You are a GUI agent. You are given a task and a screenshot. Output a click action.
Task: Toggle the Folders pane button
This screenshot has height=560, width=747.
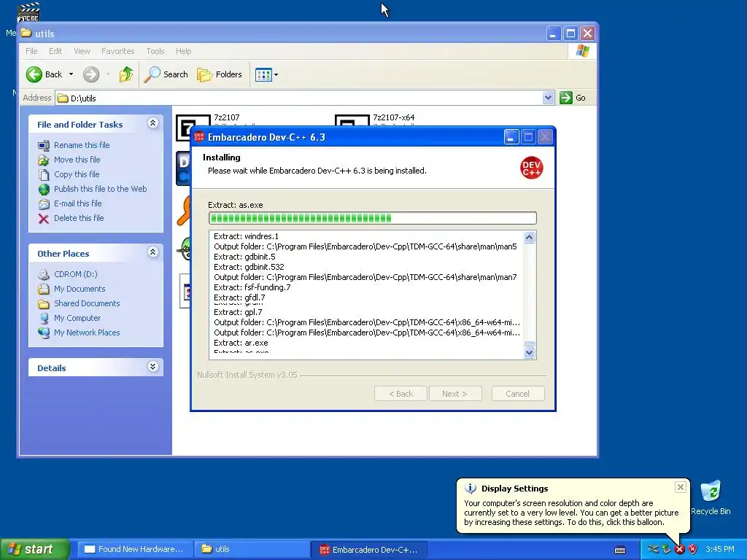pos(220,74)
